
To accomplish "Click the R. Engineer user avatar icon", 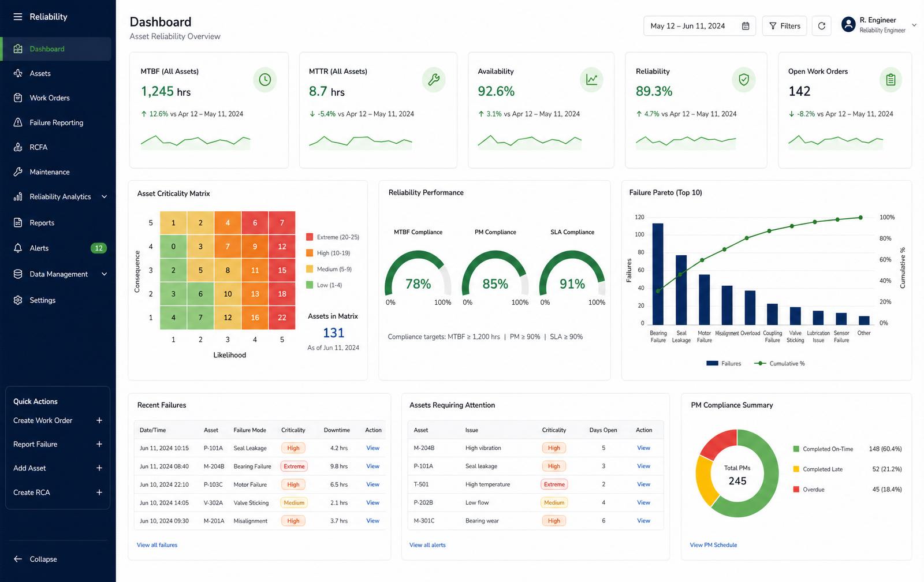I will coord(848,24).
